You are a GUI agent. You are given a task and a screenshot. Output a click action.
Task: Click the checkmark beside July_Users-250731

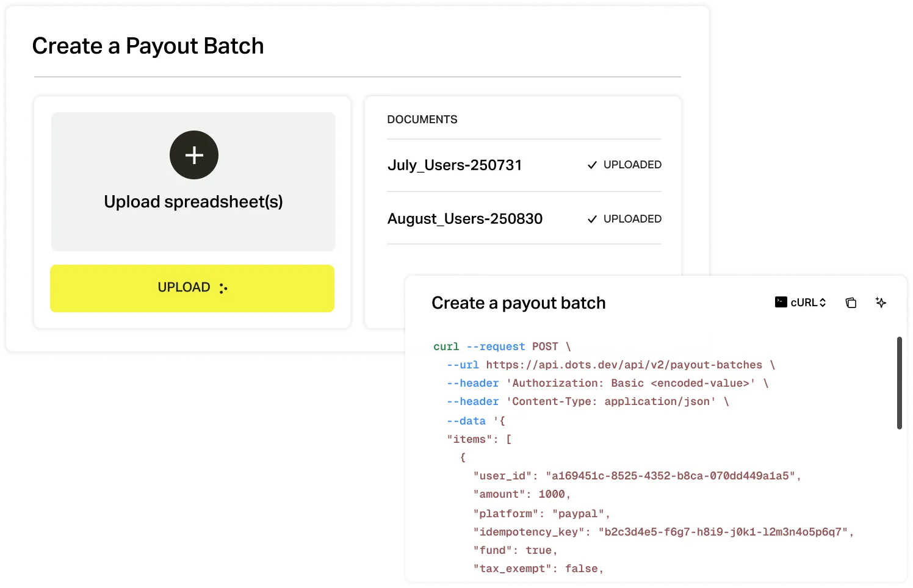591,165
